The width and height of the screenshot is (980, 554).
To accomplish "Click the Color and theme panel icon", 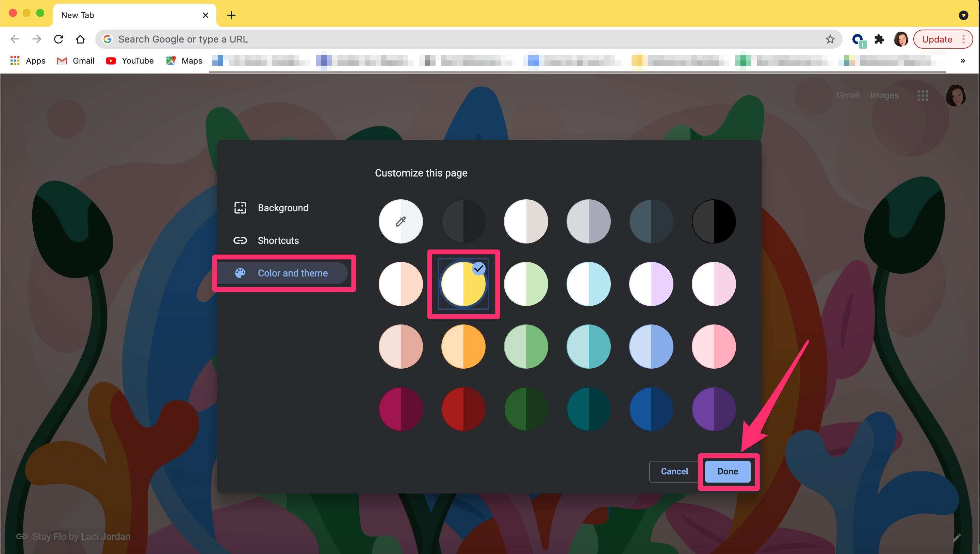I will tap(241, 273).
